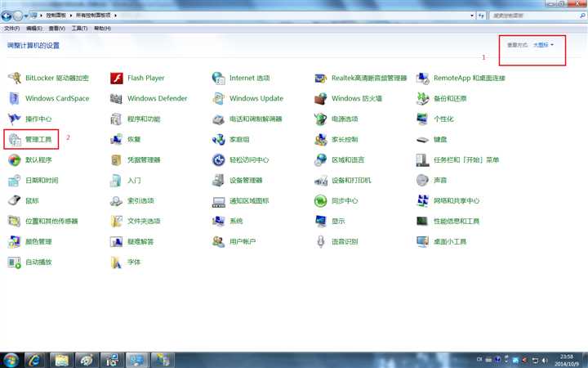
Task: Open the 帮助(H) menu
Action: [102, 29]
